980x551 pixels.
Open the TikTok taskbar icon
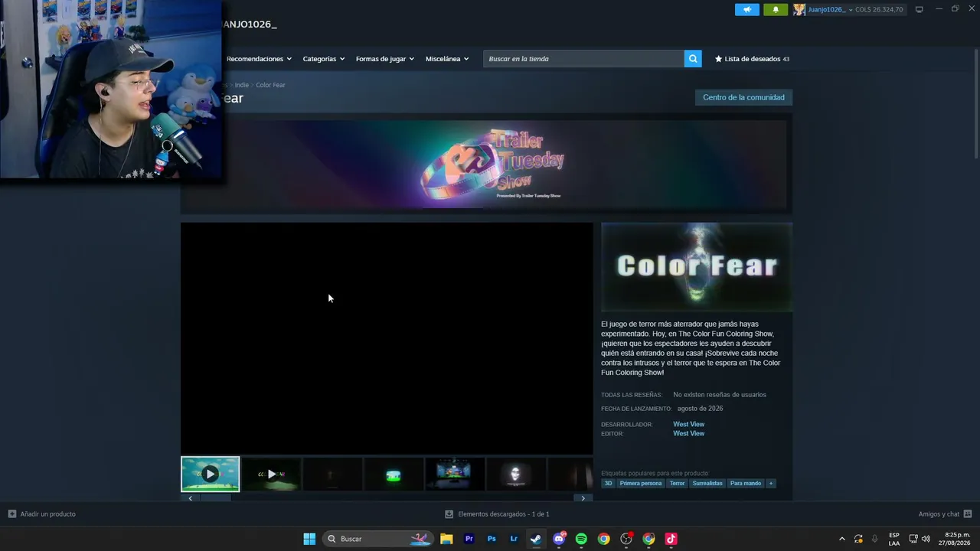coord(671,539)
